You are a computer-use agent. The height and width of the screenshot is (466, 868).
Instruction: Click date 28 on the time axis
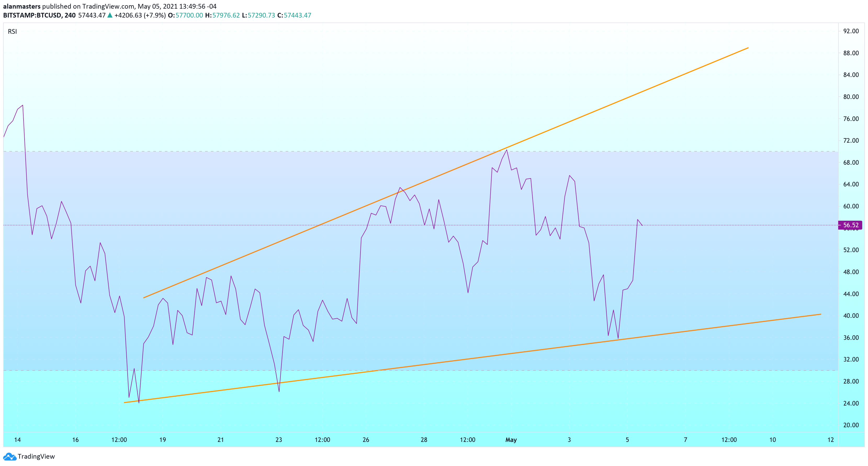tap(424, 440)
